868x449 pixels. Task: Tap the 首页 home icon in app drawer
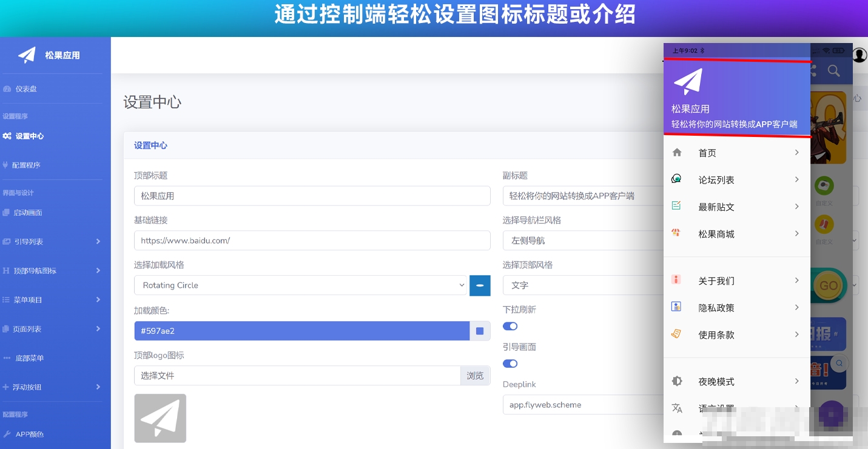[677, 153]
